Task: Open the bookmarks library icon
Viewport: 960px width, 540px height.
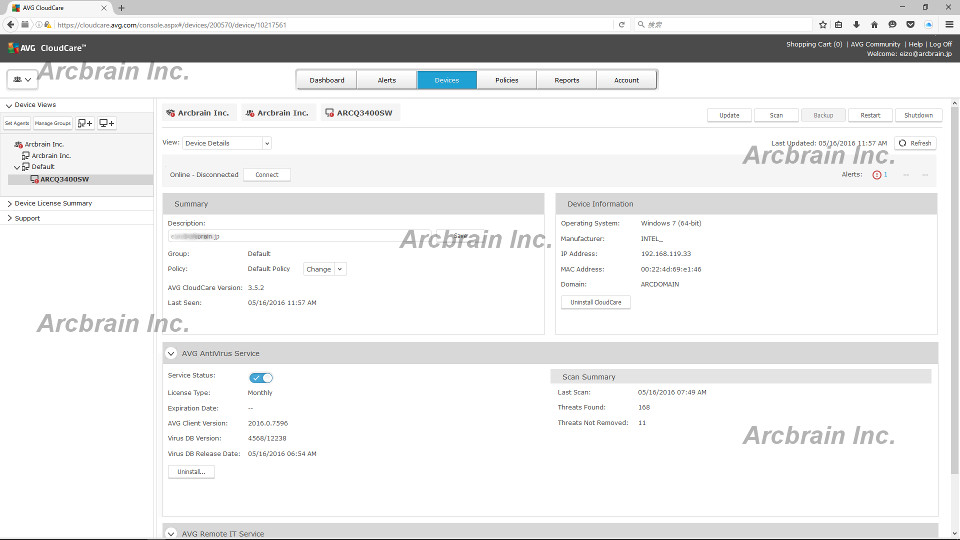Action: [x=839, y=24]
